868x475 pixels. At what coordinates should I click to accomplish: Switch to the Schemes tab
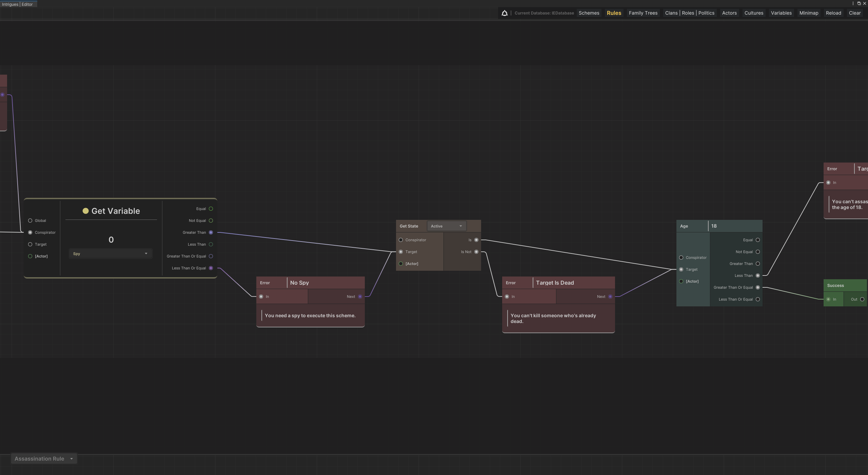tap(589, 13)
